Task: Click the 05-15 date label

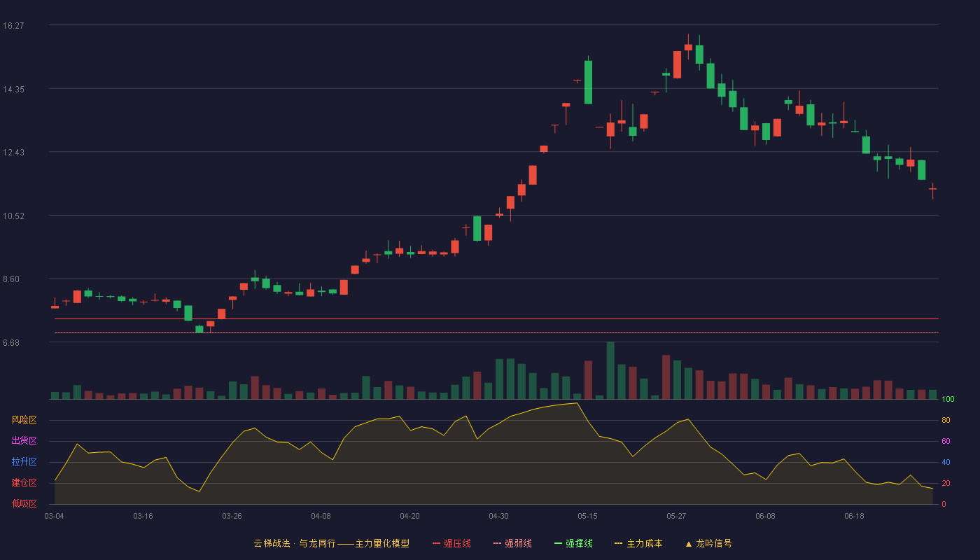Action: click(587, 516)
